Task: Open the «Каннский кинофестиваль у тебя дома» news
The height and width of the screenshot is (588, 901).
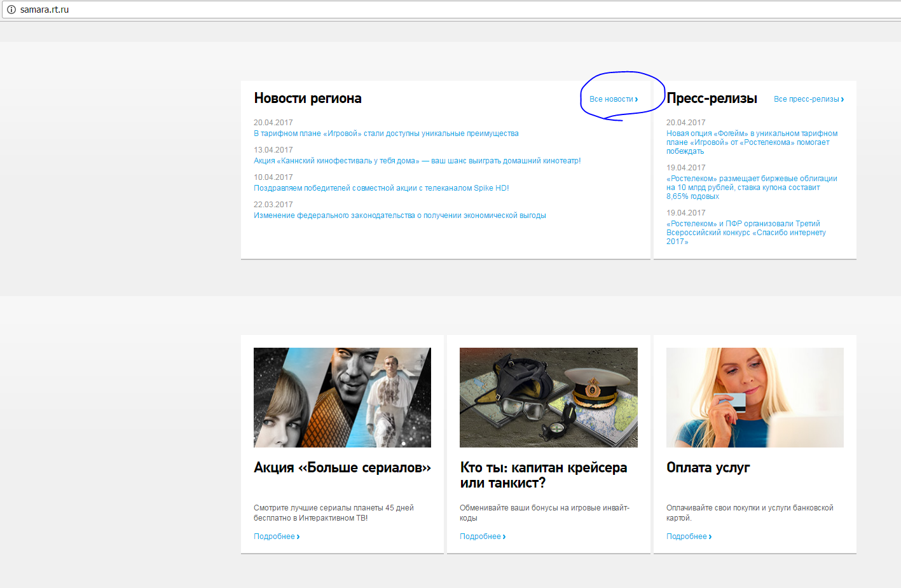Action: tap(416, 161)
